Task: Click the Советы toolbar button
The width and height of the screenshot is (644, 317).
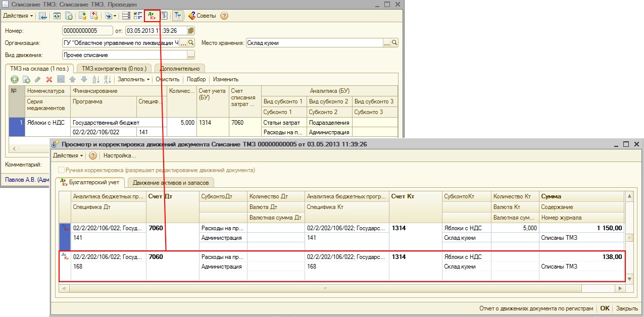Action: click(202, 16)
